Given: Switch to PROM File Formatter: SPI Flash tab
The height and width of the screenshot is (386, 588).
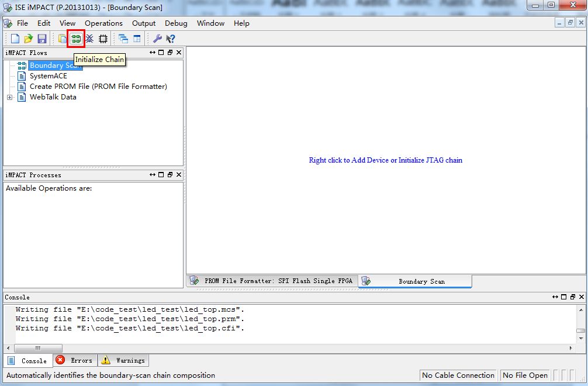Looking at the screenshot, I should (x=272, y=281).
